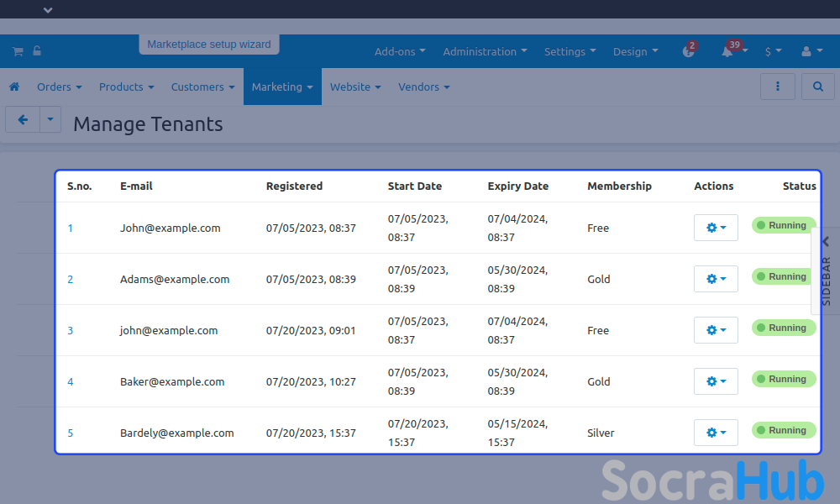
Task: Toggle Running status for Bardely@example.com
Action: (783, 430)
